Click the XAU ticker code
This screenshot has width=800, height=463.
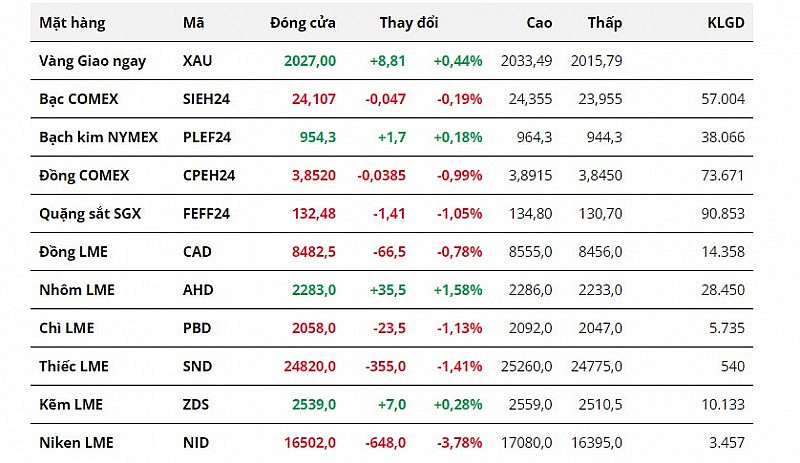(x=198, y=60)
